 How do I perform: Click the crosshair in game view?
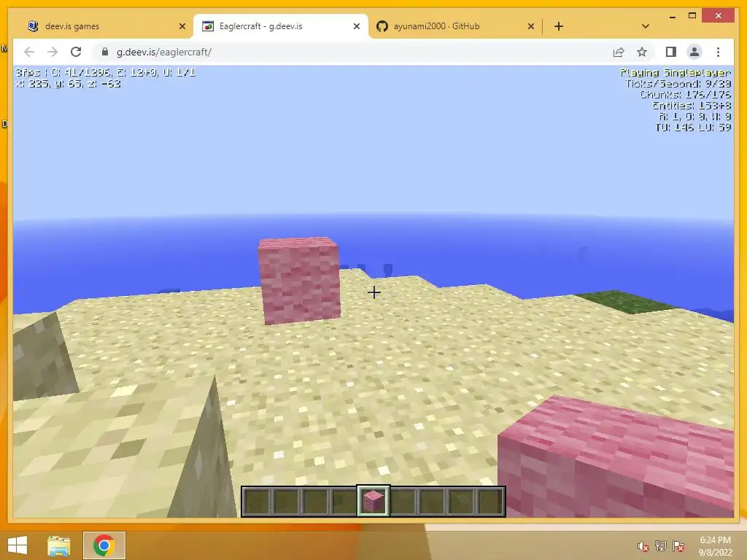pos(374,292)
